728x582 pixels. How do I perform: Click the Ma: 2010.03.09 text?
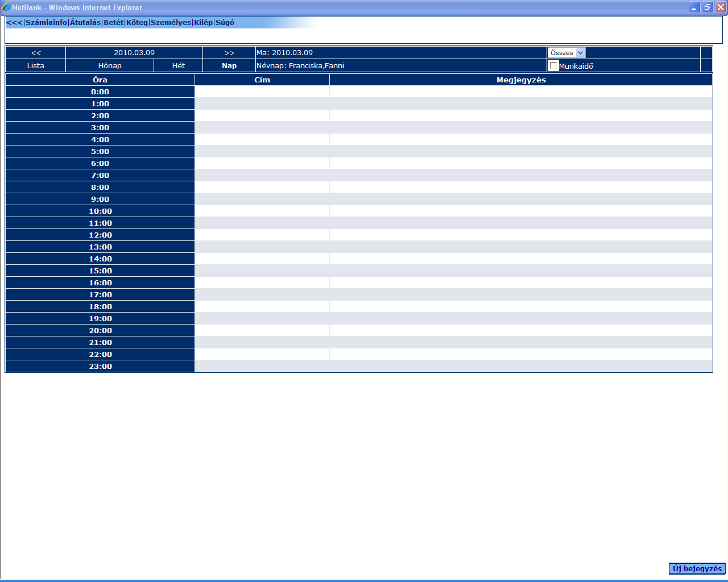[284, 53]
